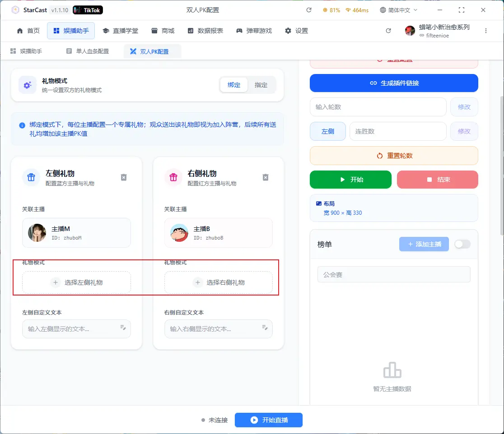
Task: Click the 开始直播 button
Action: 269,420
